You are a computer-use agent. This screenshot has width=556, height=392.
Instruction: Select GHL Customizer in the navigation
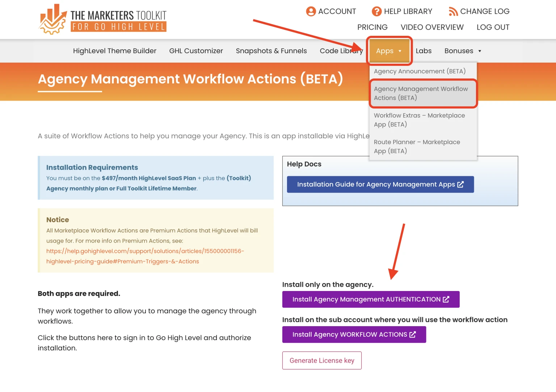(196, 51)
